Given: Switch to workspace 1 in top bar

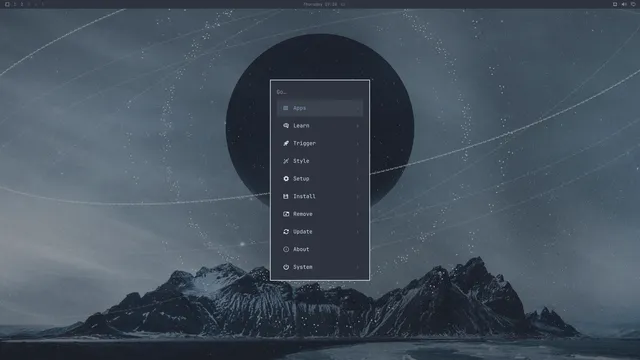Looking at the screenshot, I should coord(15,4).
